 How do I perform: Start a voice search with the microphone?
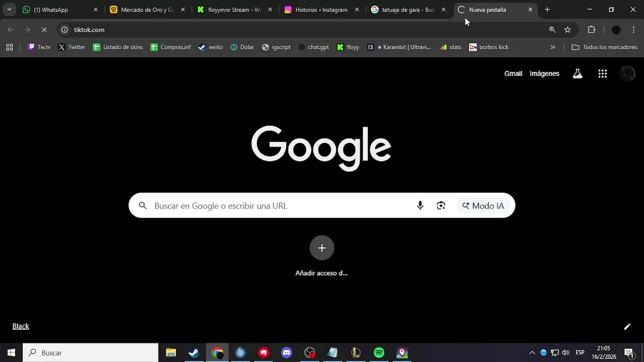[x=420, y=206]
